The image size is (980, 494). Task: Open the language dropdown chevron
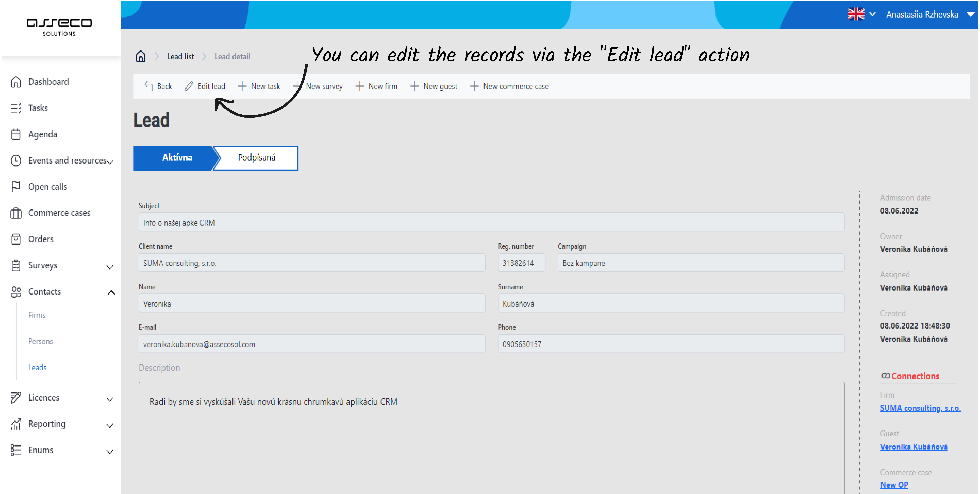[872, 14]
